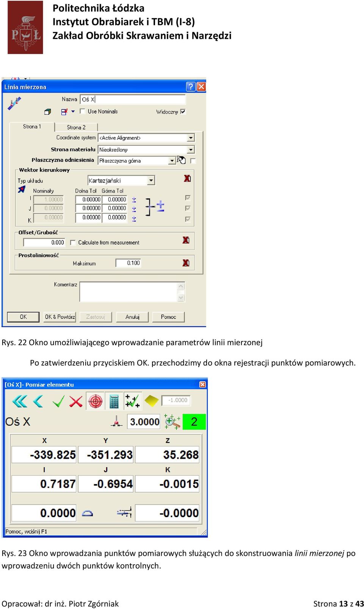
Task: Expand the Typ układu Kartezjański dropdown
Action: click(x=151, y=180)
